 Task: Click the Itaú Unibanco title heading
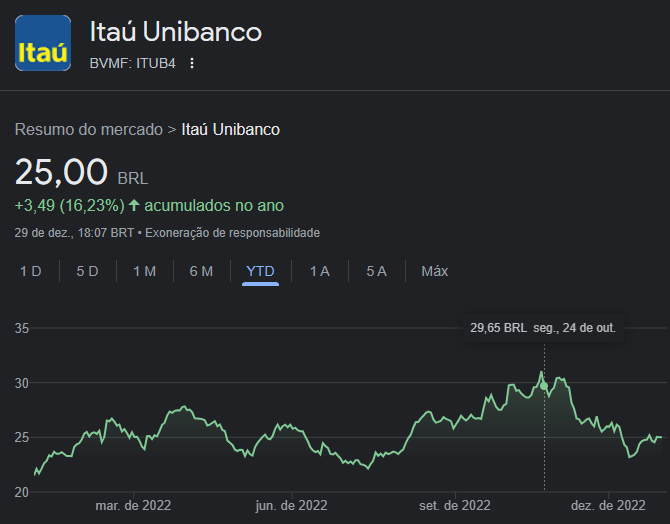[x=176, y=32]
